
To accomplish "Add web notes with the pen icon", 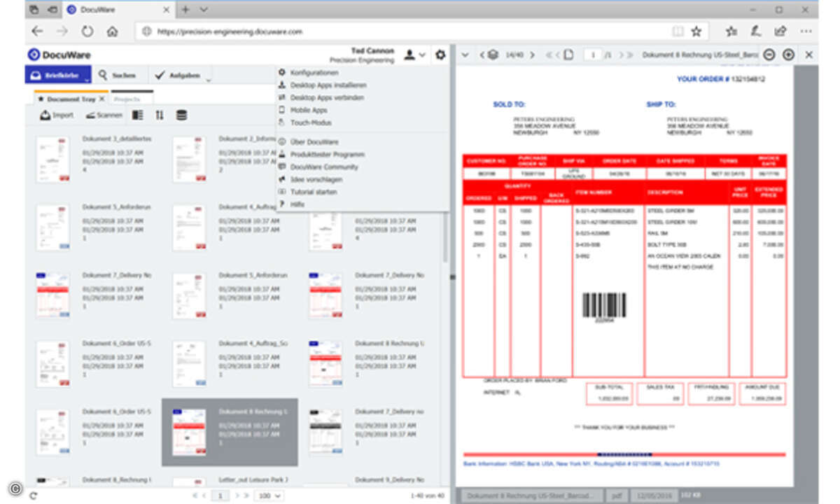I will 756,31.
